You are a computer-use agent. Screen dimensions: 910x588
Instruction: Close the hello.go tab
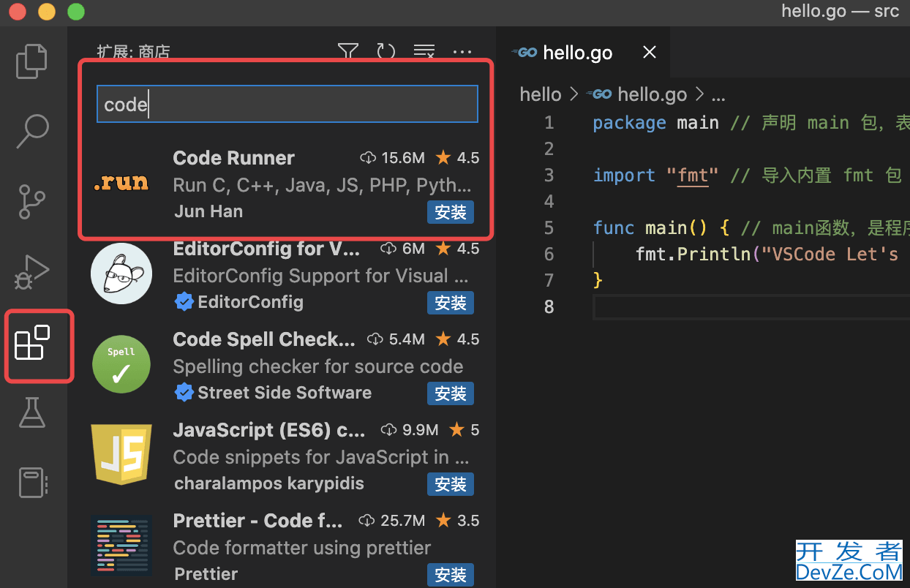650,52
